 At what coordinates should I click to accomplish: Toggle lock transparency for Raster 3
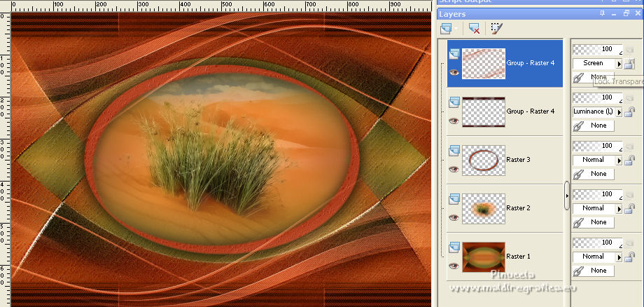point(629,161)
